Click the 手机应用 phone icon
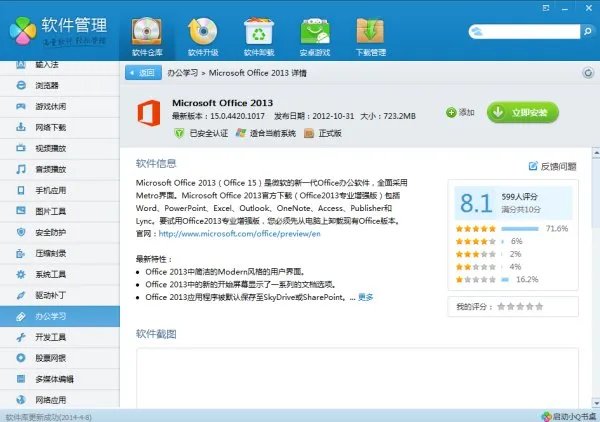 pyautogui.click(x=21, y=190)
